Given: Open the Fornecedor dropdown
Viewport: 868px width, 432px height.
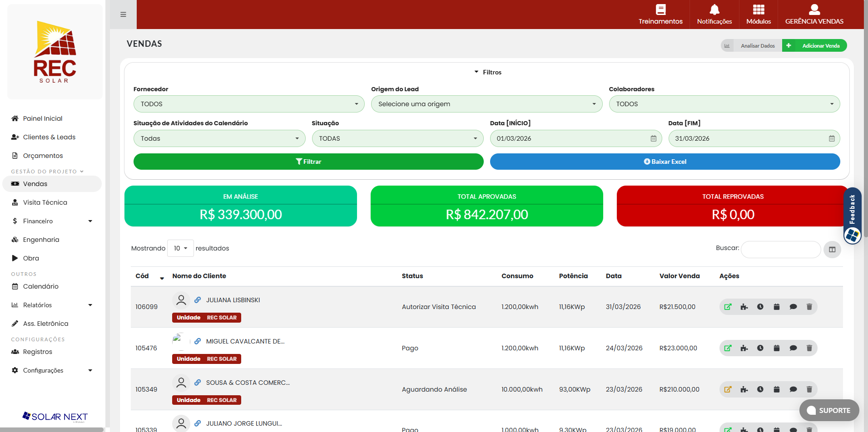Looking at the screenshot, I should coord(249,104).
